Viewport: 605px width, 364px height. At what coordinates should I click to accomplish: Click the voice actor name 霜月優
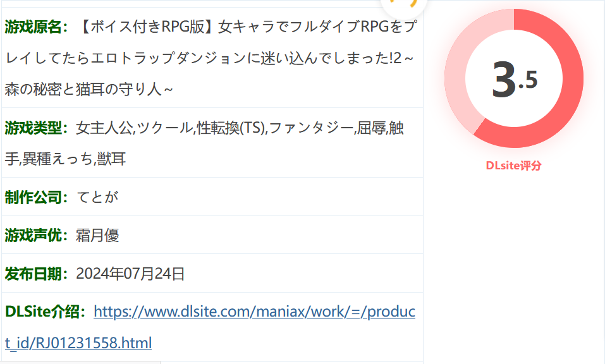[97, 235]
